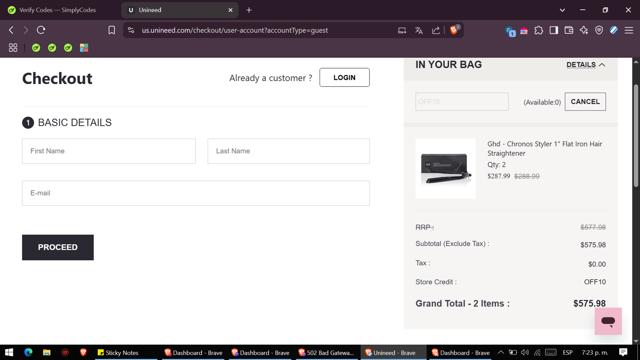Open the Windows notification center icon

pos(623,352)
